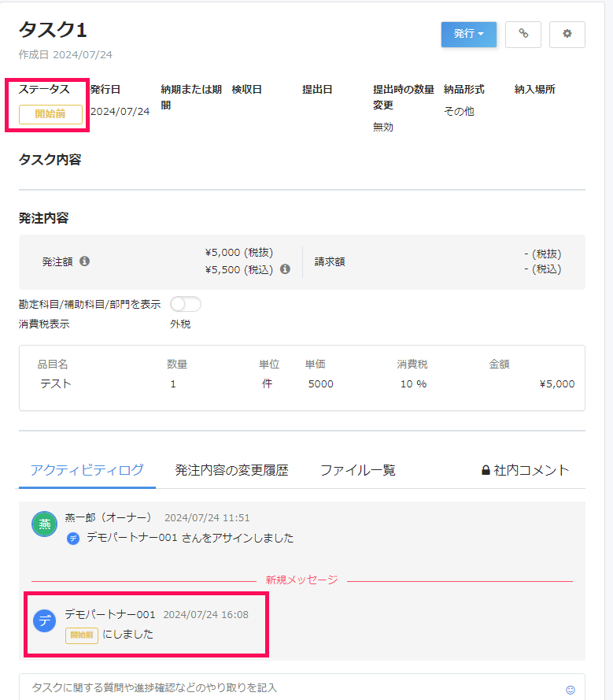
Task: Open the 社内コメント tab
Action: 526,470
